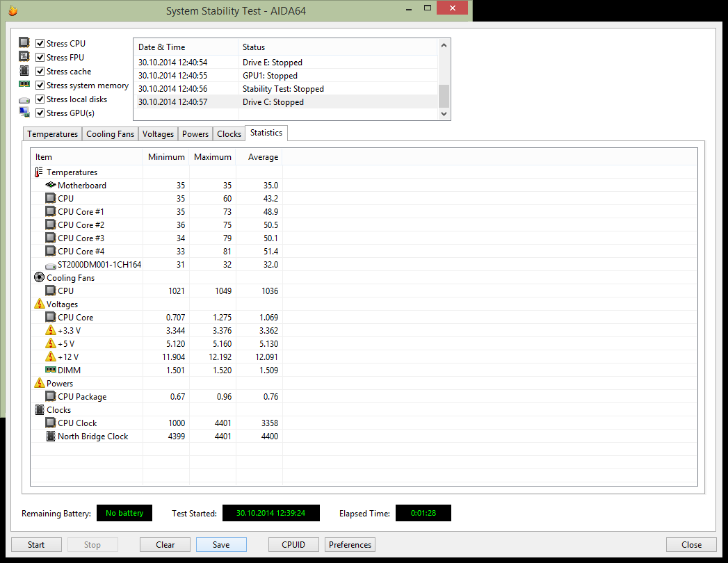
Task: Click the warning icon of +5 V
Action: point(51,343)
